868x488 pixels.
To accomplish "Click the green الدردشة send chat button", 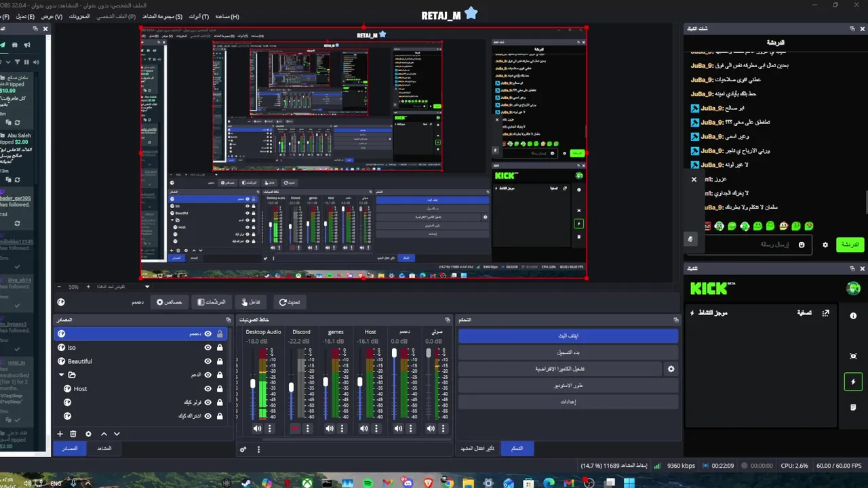I will pos(850,245).
